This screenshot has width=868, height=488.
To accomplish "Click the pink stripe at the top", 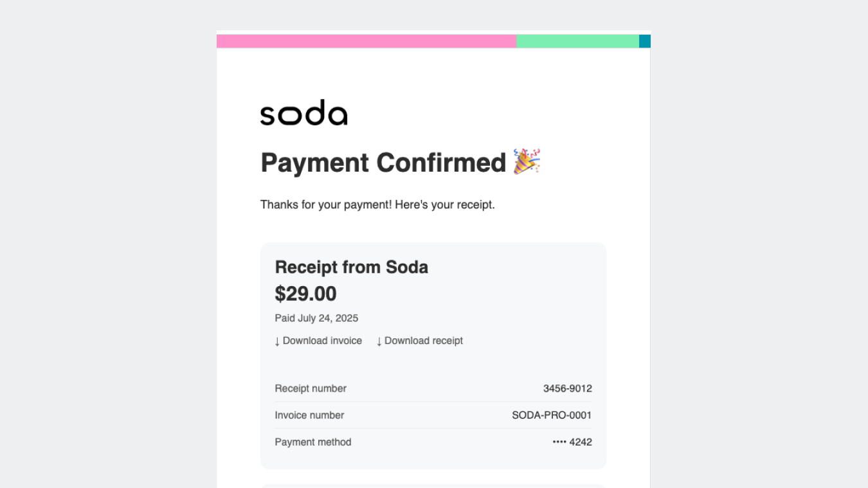I will (x=366, y=41).
